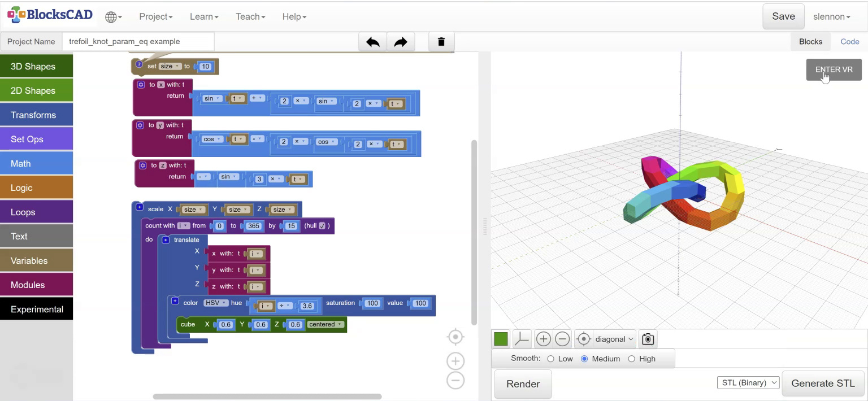This screenshot has width=868, height=401.
Task: Open the Learn menu
Action: point(203,16)
